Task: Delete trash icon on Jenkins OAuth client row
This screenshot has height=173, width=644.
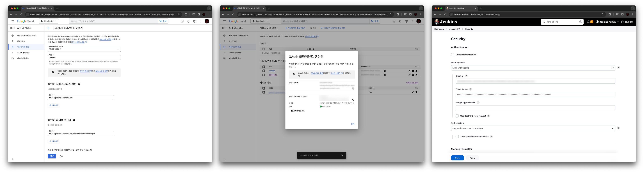Action: tap(413, 71)
